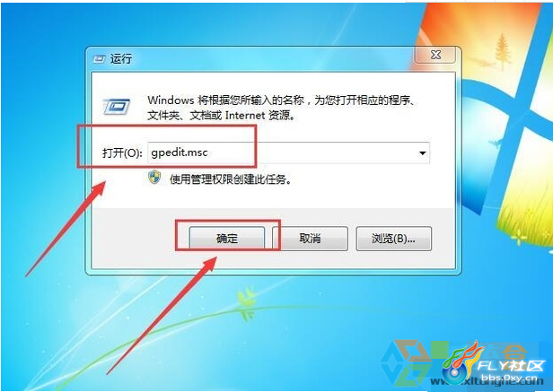The height and width of the screenshot is (392, 553).
Task: Click the red arrow pointing at 打开 field
Action: [66, 229]
